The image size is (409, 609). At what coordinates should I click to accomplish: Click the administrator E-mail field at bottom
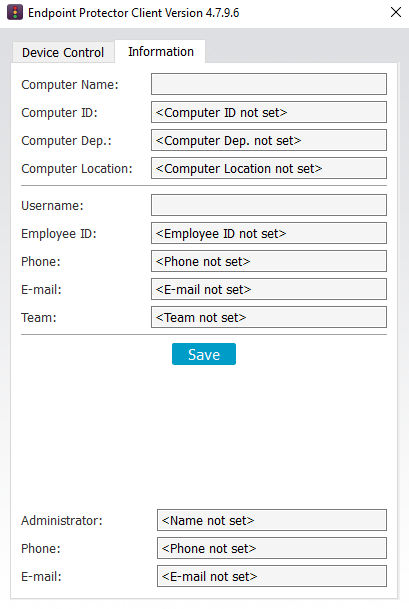[x=272, y=576]
